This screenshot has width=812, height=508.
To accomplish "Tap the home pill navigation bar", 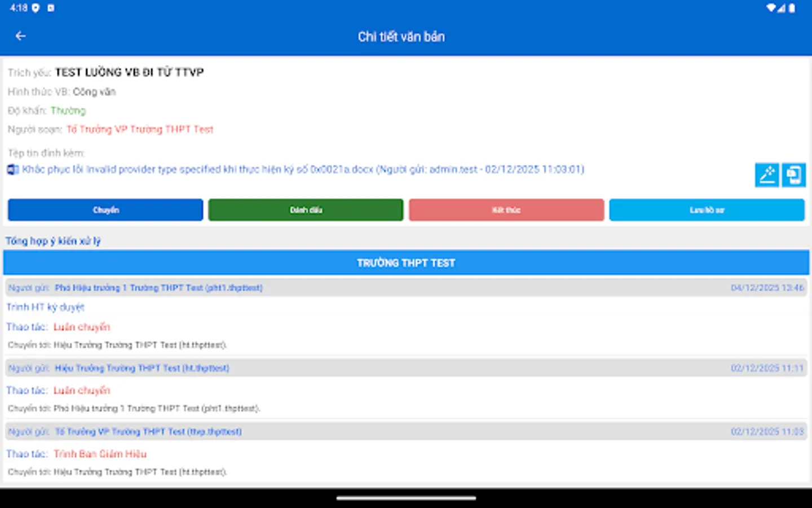I will (x=406, y=499).
